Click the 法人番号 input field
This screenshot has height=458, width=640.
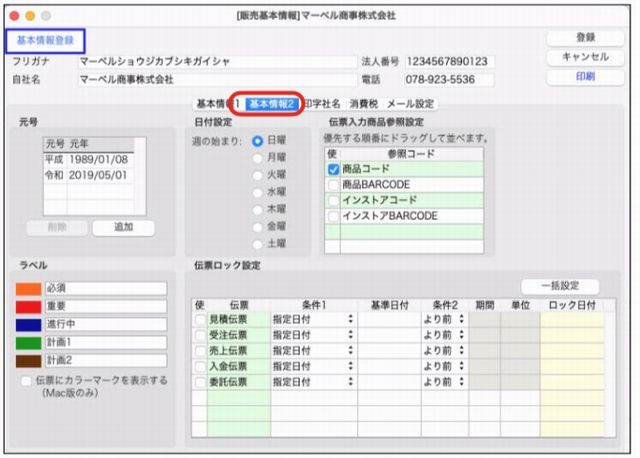(x=449, y=61)
